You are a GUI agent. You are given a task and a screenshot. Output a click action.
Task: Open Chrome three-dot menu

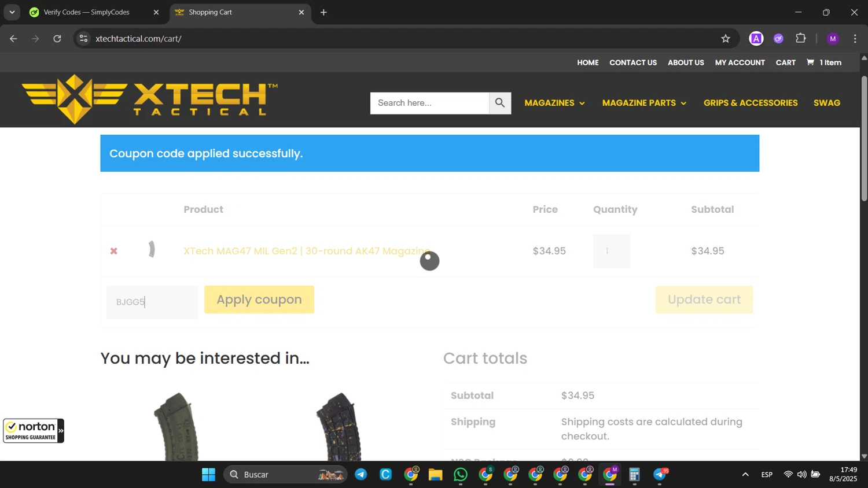855,39
